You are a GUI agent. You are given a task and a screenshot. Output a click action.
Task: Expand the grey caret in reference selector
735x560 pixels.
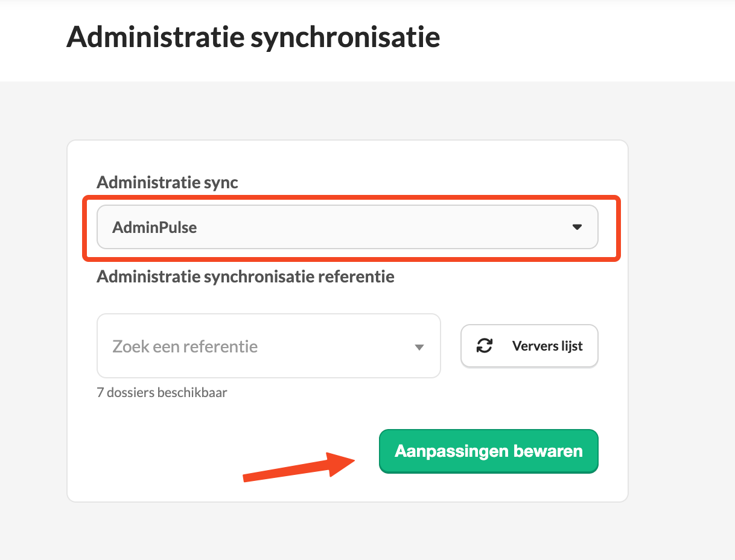coord(419,347)
